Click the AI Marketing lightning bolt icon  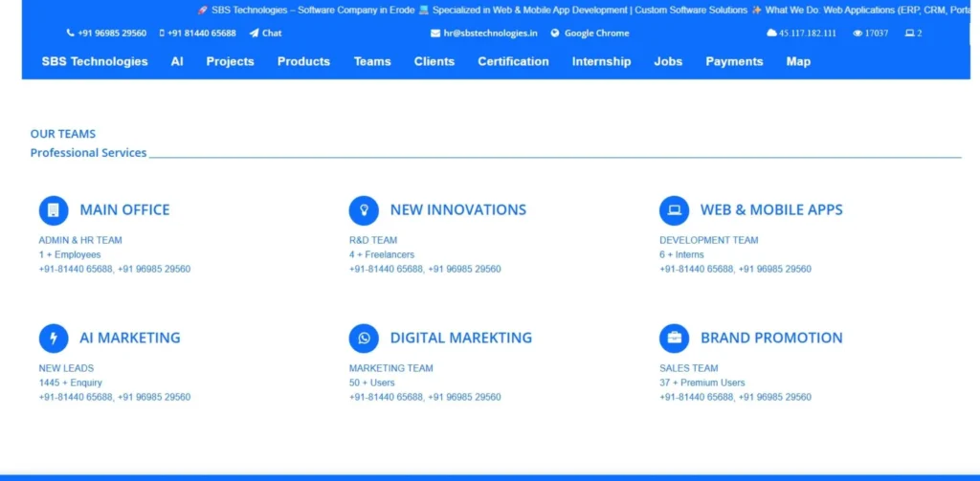point(54,339)
